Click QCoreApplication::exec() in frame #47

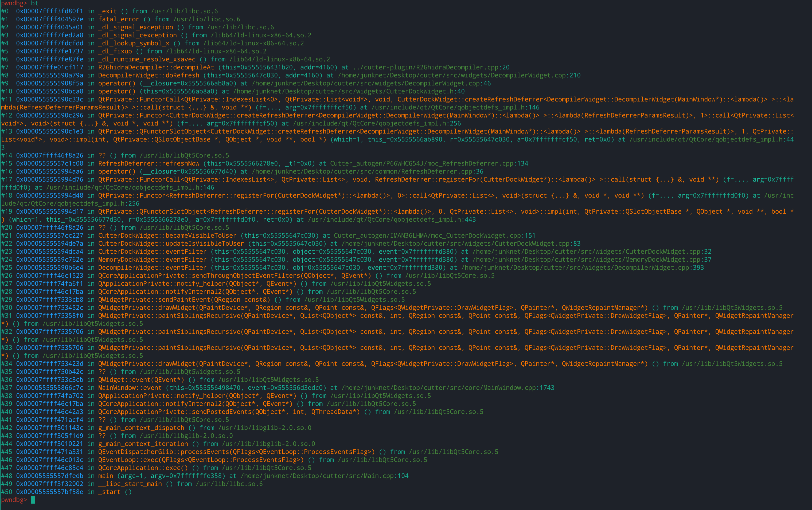tap(143, 468)
